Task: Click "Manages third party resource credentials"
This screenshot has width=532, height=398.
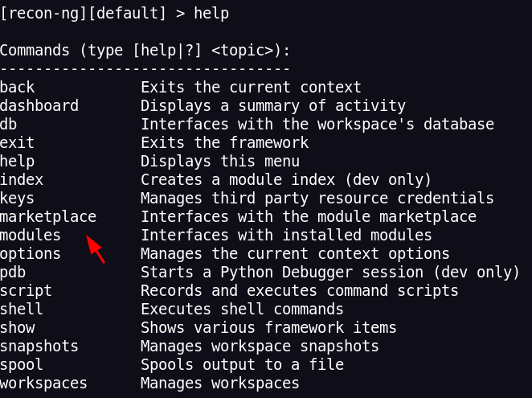Action: [x=317, y=199]
